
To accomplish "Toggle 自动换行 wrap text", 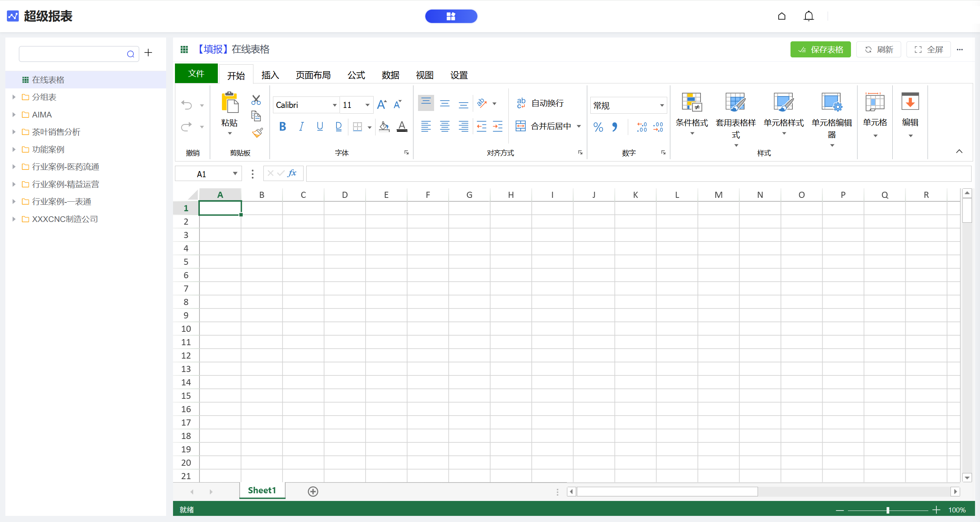I will pyautogui.click(x=540, y=103).
